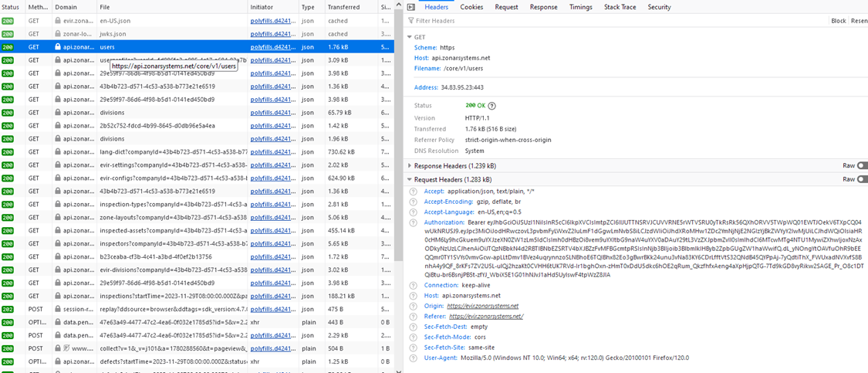Viewport: 868px width, 373px height.
Task: Sort by the Status column header
Action: [12, 7]
